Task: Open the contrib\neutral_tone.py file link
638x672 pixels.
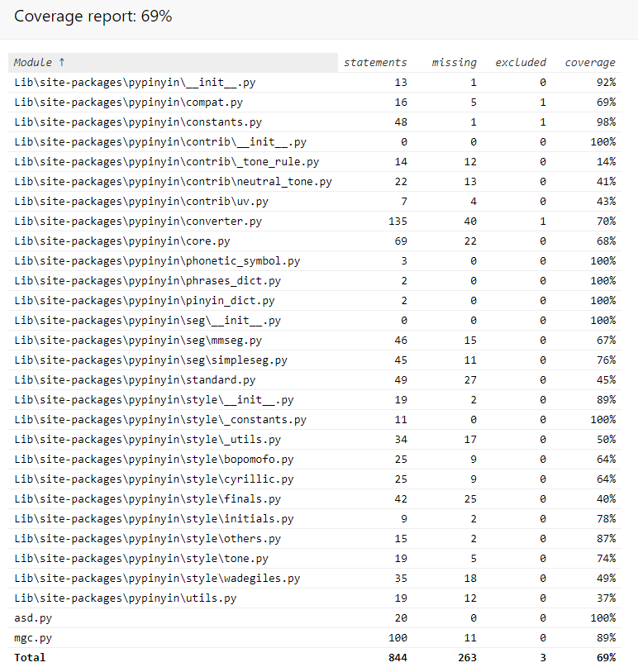Action: pyautogui.click(x=173, y=182)
